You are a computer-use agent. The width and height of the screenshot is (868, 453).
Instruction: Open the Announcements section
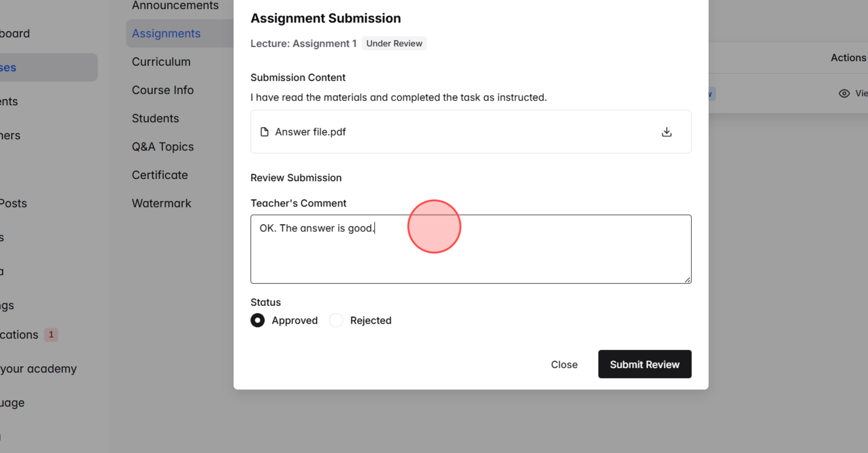click(175, 5)
